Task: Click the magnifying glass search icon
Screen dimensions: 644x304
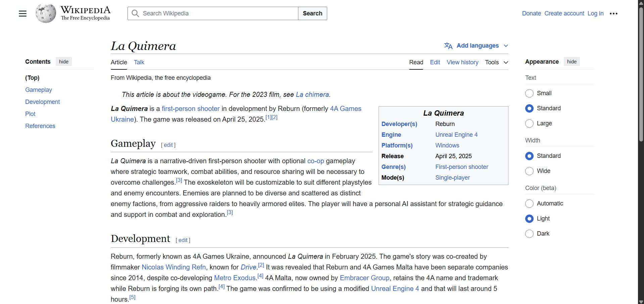Action: click(x=135, y=13)
